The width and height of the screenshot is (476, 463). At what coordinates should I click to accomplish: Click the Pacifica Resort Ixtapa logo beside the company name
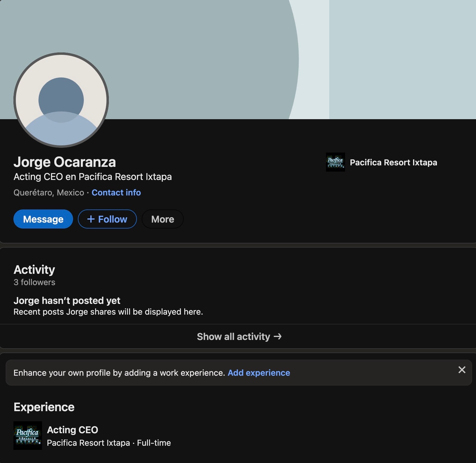click(x=335, y=162)
